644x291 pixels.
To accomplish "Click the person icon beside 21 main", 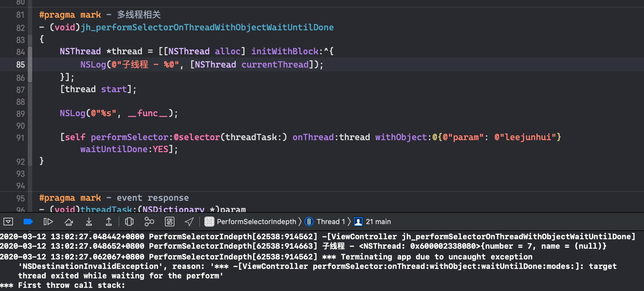I will 358,222.
